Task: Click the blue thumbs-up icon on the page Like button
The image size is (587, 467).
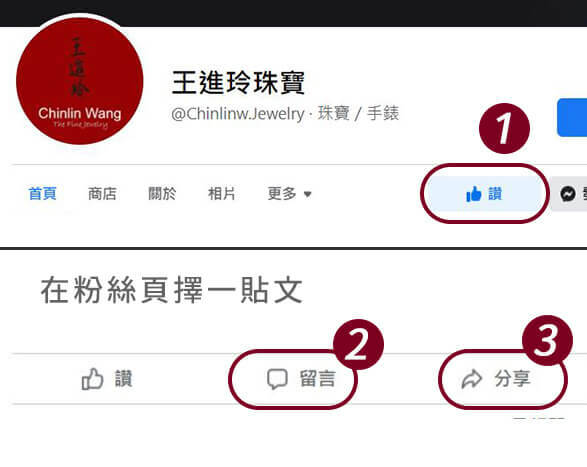Action: pyautogui.click(x=474, y=194)
